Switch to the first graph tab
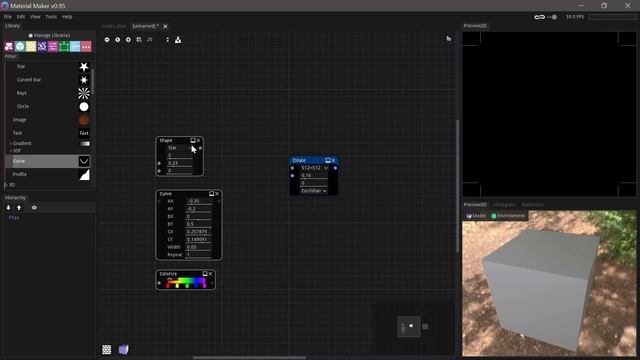This screenshot has width=640, height=360. [114, 26]
